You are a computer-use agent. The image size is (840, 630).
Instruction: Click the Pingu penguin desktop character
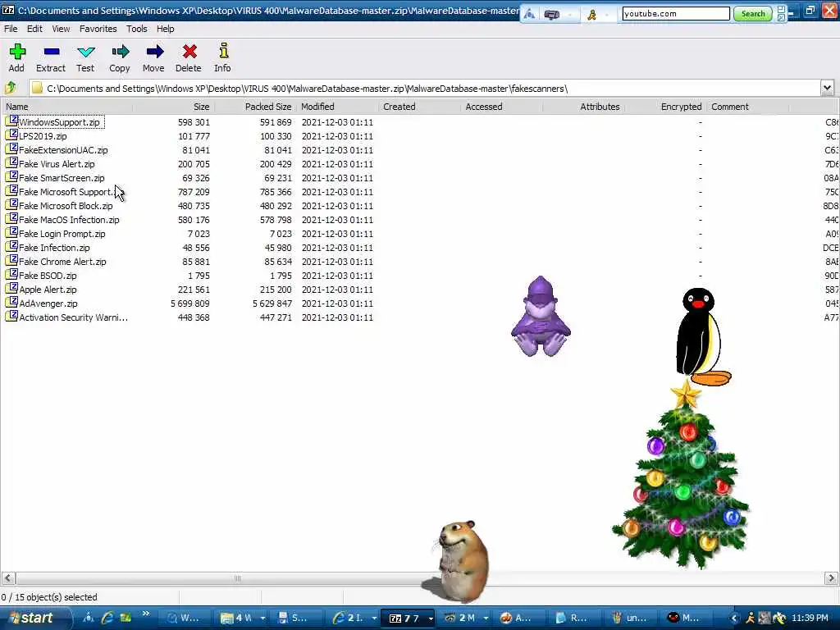tap(702, 336)
